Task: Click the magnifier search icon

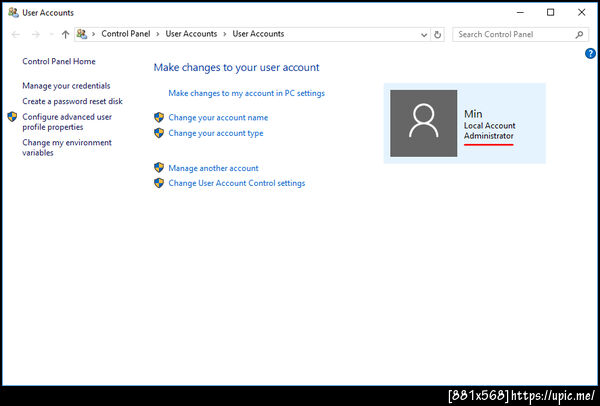Action: click(579, 34)
